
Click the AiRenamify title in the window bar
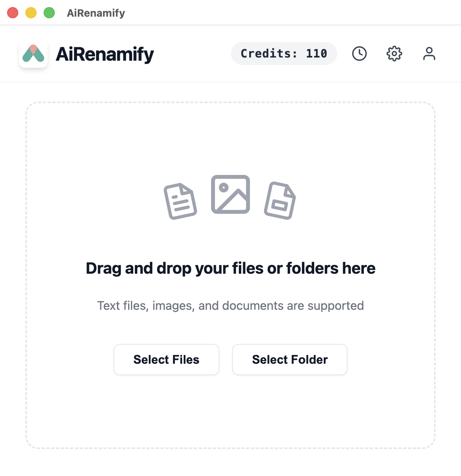96,12
